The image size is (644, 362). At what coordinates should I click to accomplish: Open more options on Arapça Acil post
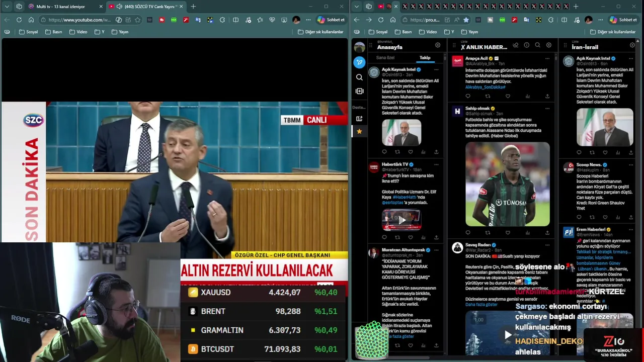pos(547,58)
